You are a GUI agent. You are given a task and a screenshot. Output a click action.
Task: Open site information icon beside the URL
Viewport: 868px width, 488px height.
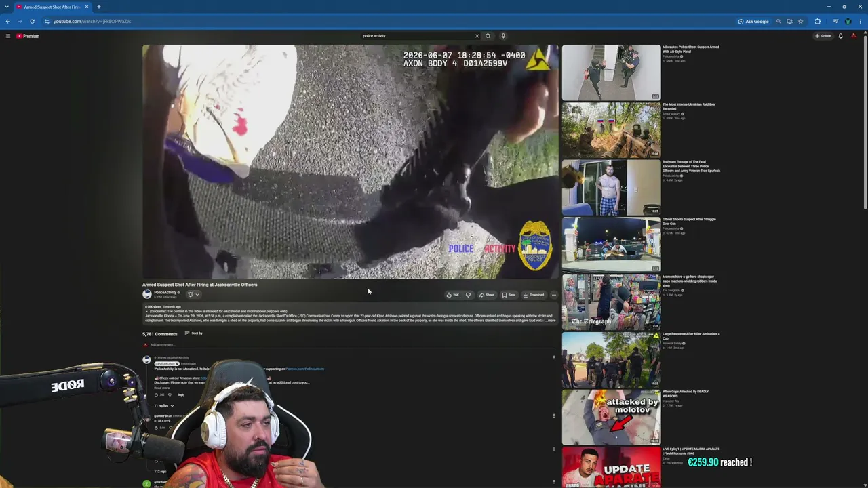47,21
